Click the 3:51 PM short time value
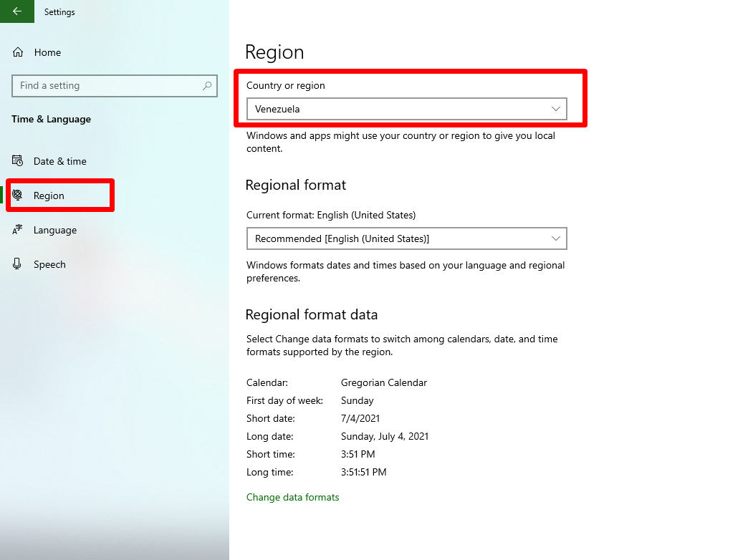The width and height of the screenshot is (753, 560). tap(358, 454)
